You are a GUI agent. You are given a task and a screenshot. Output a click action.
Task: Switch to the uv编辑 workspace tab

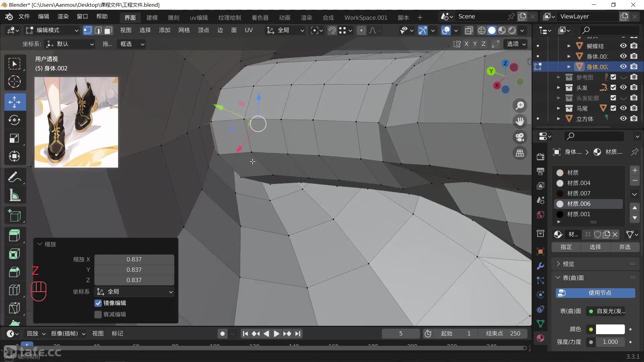tap(199, 17)
